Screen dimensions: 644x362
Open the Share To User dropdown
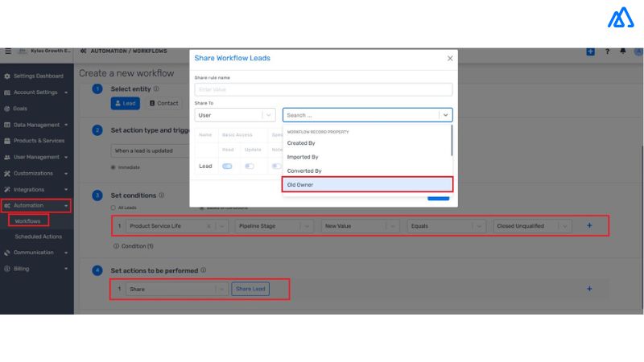(x=235, y=115)
